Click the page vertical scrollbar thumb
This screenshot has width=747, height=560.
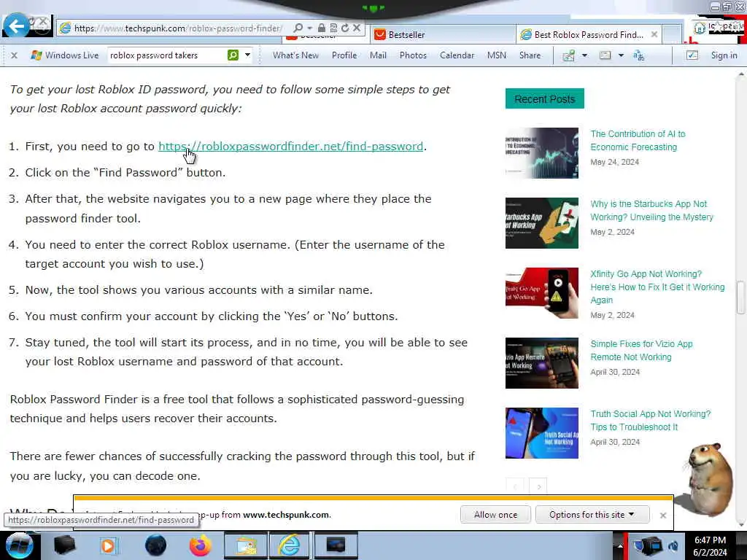pyautogui.click(x=740, y=297)
